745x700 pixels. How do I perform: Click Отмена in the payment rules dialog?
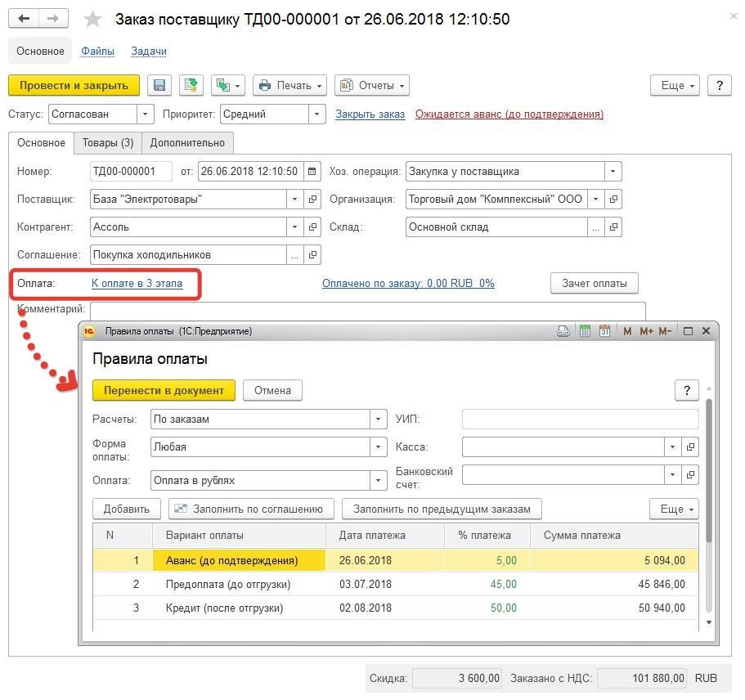pos(272,390)
